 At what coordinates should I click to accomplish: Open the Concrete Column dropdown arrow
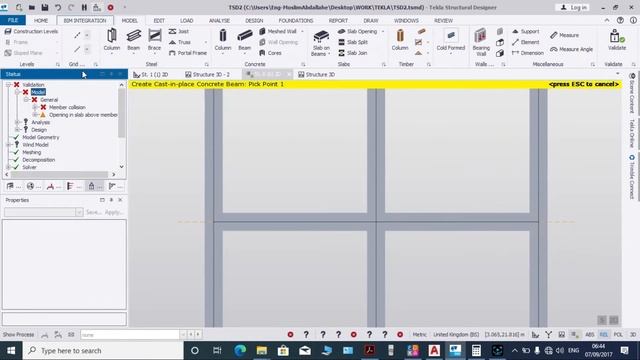[223, 53]
